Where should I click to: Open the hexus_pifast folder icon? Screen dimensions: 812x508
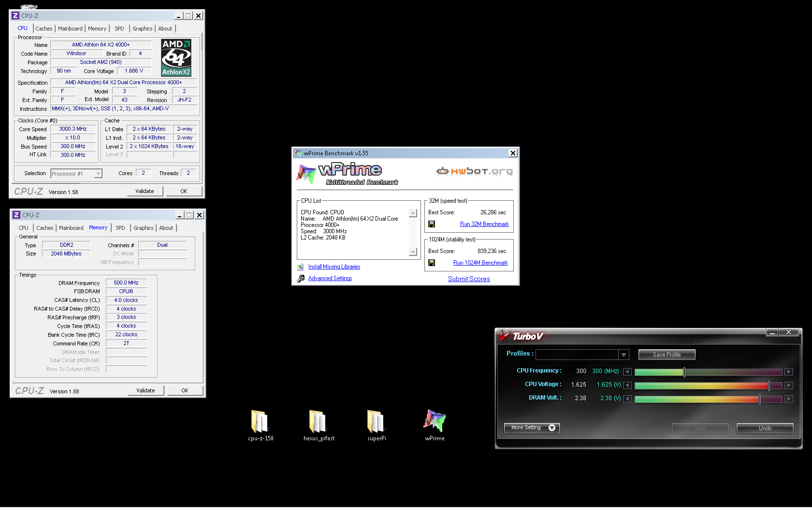coord(318,421)
